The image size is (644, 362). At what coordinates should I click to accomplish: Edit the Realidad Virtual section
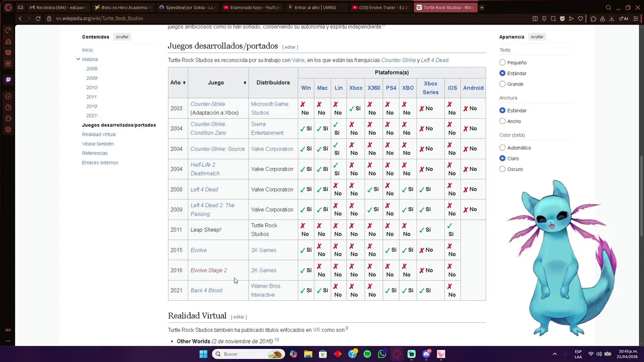239,317
